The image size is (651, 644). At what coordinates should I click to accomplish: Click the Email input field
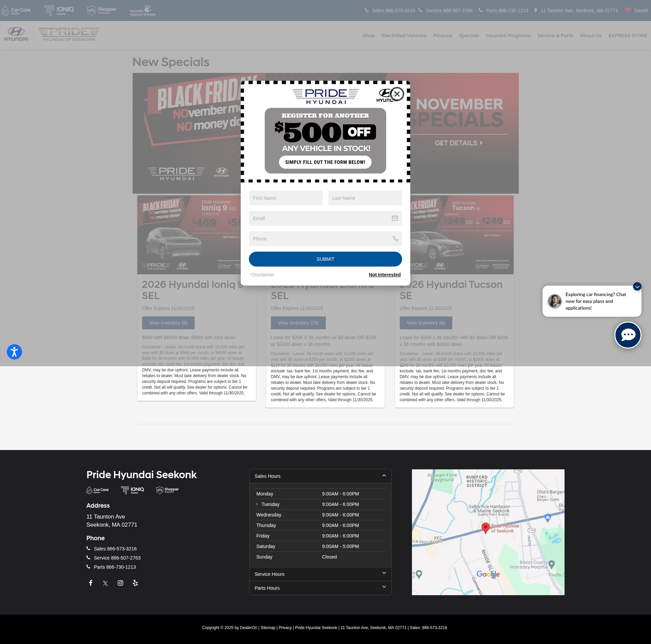(x=325, y=218)
